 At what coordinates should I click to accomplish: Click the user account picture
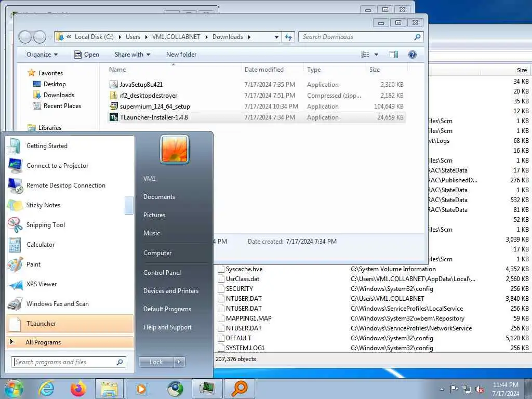[x=175, y=150]
